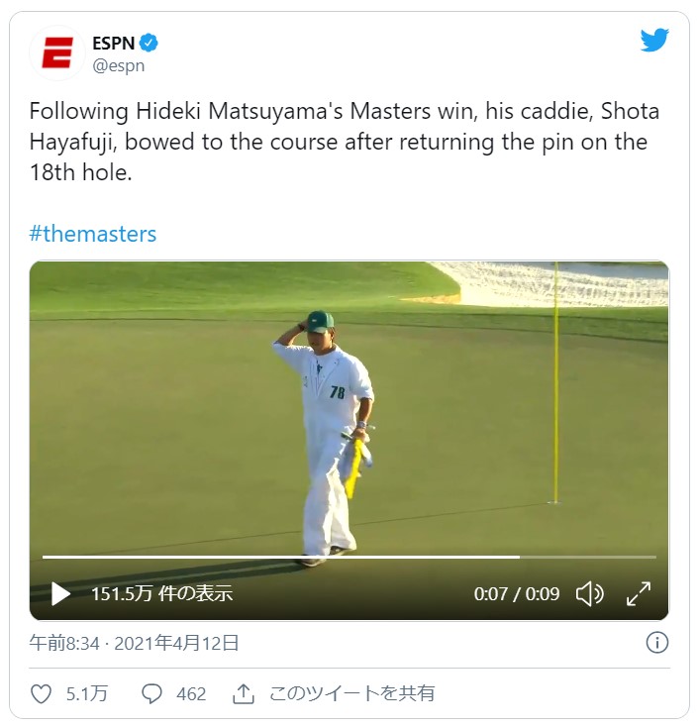Click the share upload arrow icon
Image resolution: width=700 pixels, height=728 pixels.
(244, 694)
